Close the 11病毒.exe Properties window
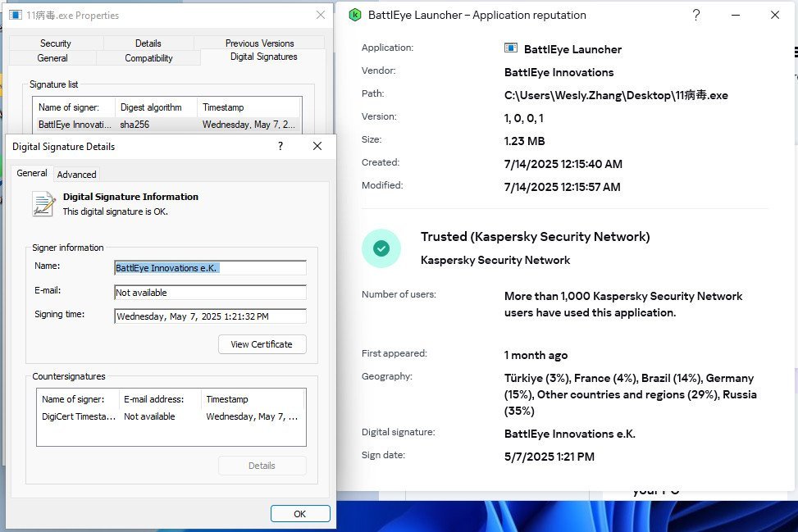 (x=320, y=15)
